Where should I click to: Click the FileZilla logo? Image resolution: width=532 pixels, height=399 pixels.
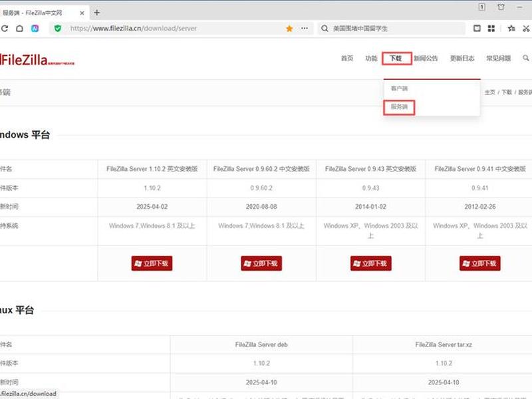point(37,60)
